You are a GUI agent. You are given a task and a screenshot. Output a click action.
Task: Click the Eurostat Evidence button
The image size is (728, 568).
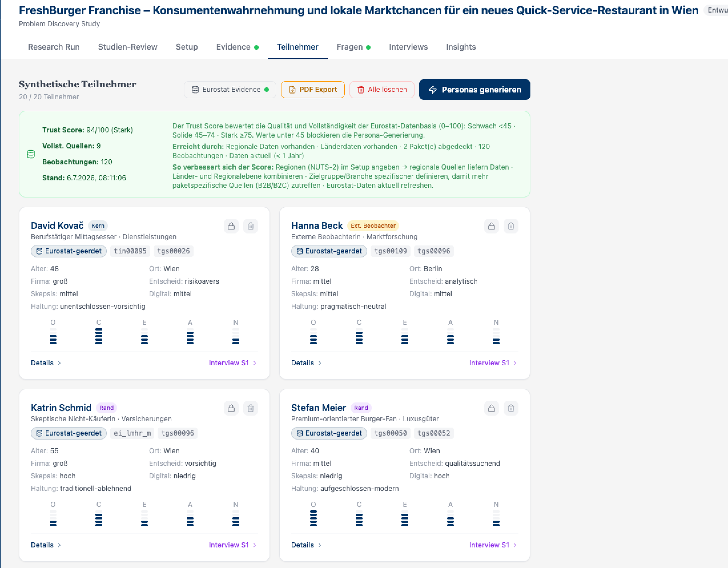(x=230, y=90)
